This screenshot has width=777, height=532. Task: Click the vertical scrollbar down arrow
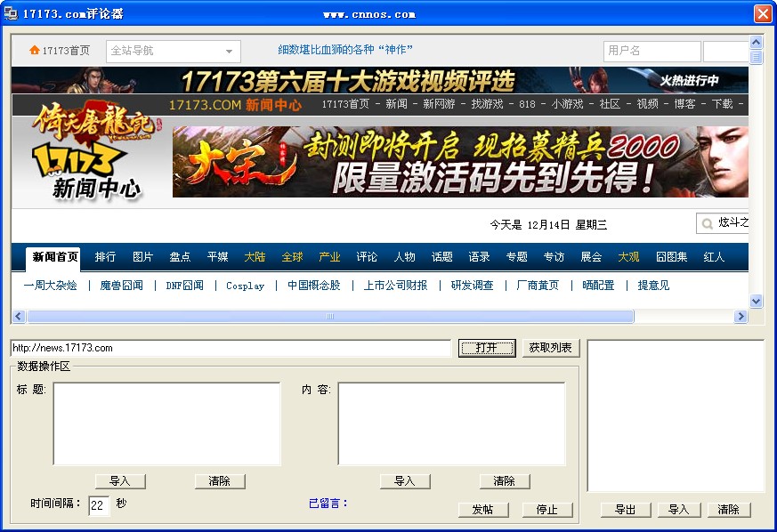[756, 301]
